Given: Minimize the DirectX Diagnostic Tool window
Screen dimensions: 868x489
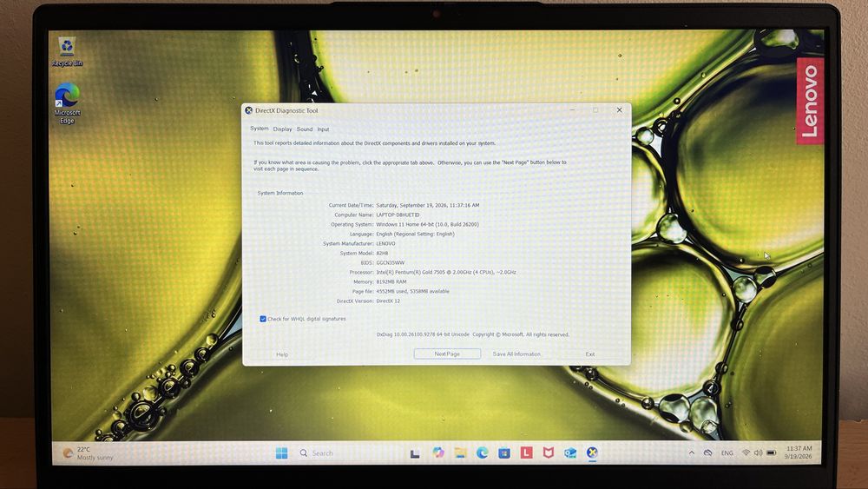Looking at the screenshot, I should pos(572,110).
